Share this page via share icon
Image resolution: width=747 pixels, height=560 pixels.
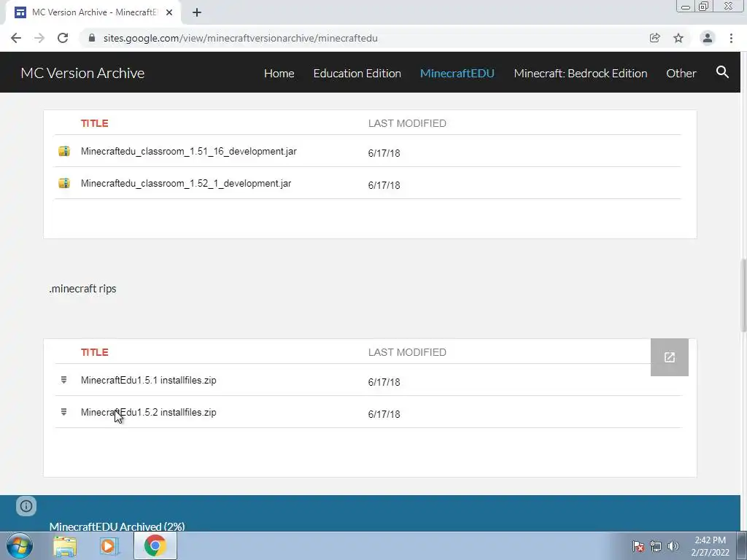point(654,38)
